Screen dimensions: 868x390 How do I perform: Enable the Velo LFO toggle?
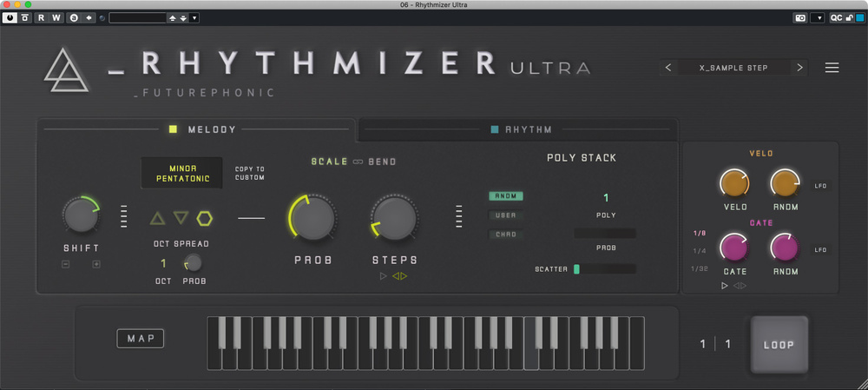(820, 185)
